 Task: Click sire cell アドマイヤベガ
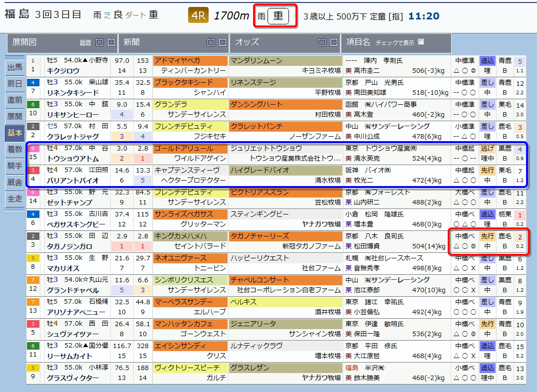click(190, 61)
